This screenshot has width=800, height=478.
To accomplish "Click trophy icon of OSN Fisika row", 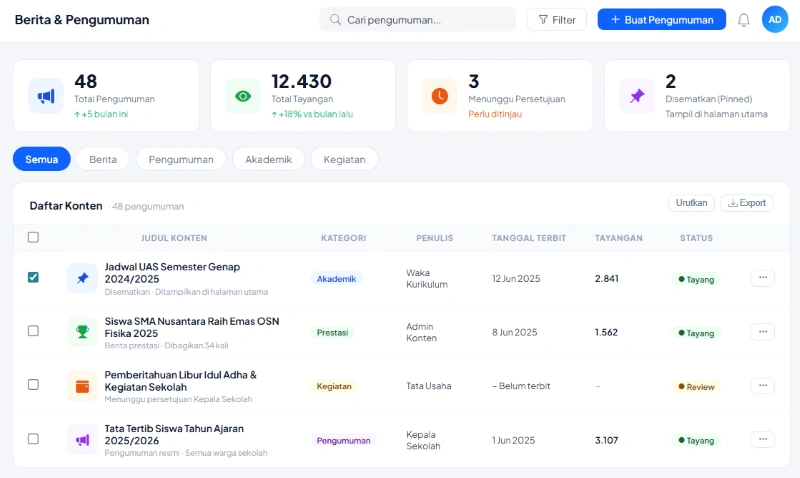I will tap(82, 332).
